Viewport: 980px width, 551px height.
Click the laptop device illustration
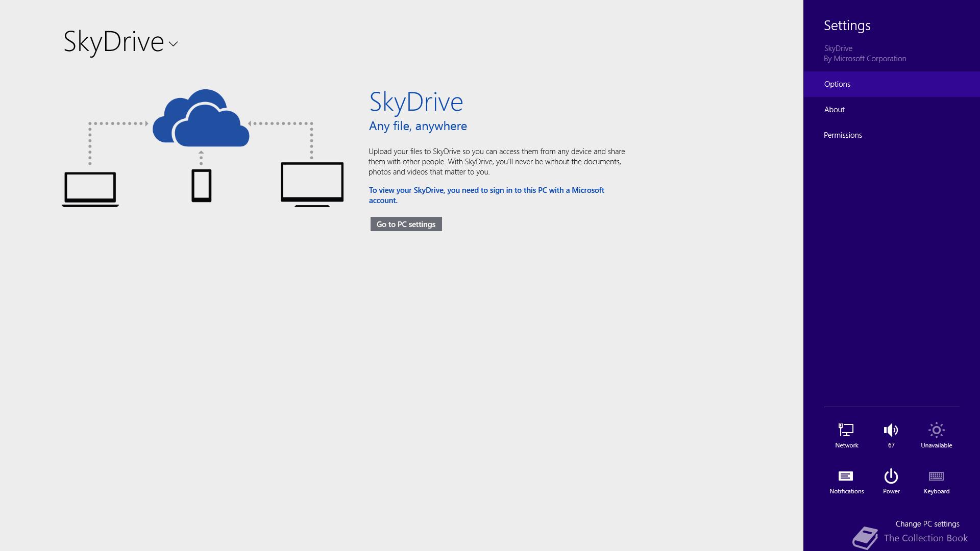90,189
